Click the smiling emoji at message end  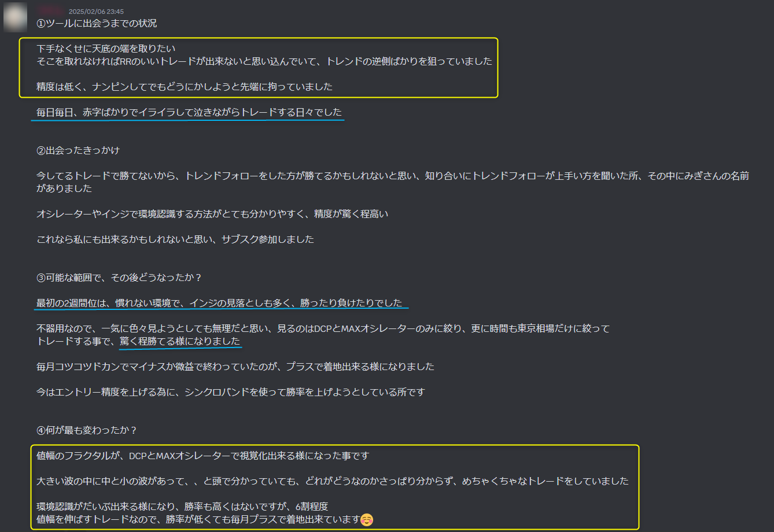click(x=366, y=519)
